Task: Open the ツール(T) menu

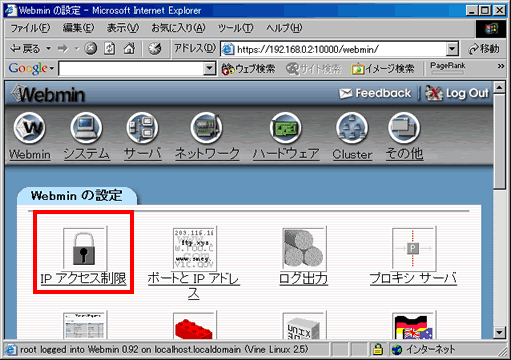Action: point(235,28)
